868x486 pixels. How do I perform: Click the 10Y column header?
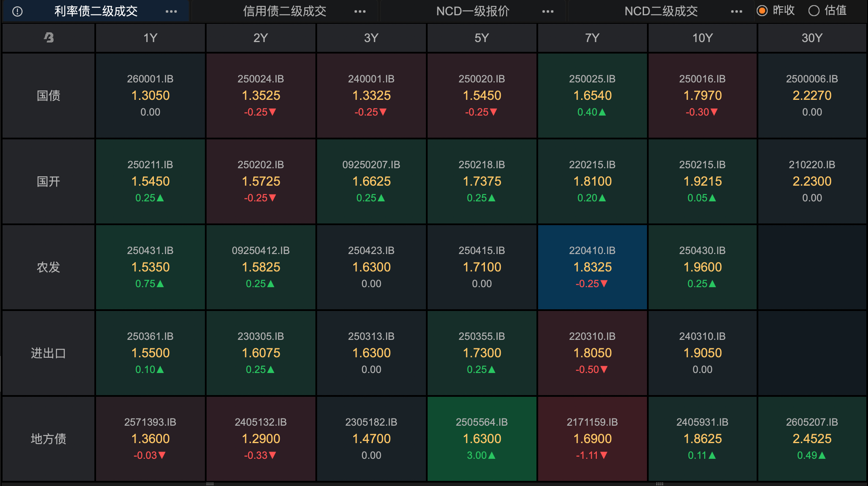point(702,38)
